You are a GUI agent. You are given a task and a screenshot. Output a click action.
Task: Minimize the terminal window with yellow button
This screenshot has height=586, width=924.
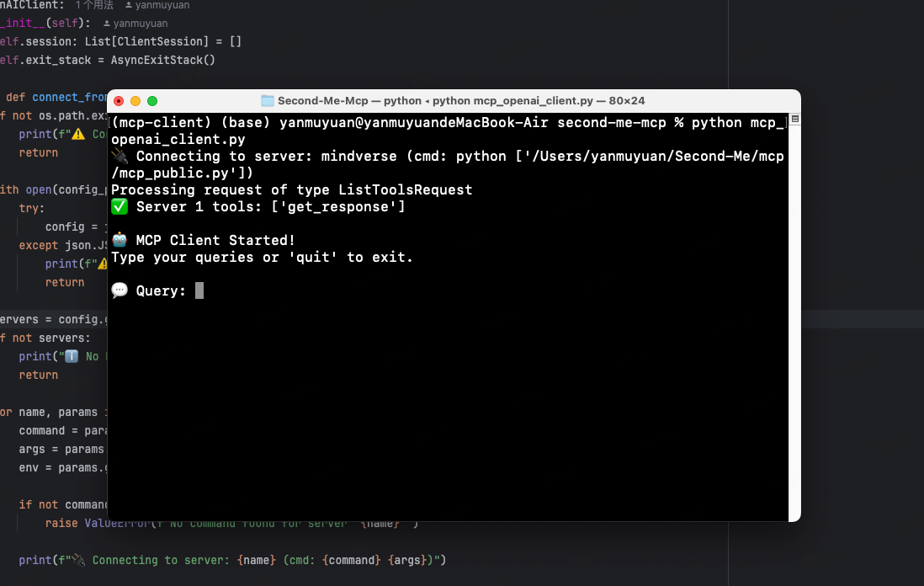(x=135, y=101)
